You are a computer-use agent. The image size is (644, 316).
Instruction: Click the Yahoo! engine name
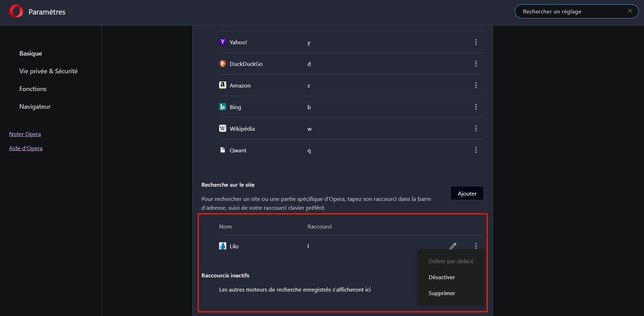coord(238,43)
